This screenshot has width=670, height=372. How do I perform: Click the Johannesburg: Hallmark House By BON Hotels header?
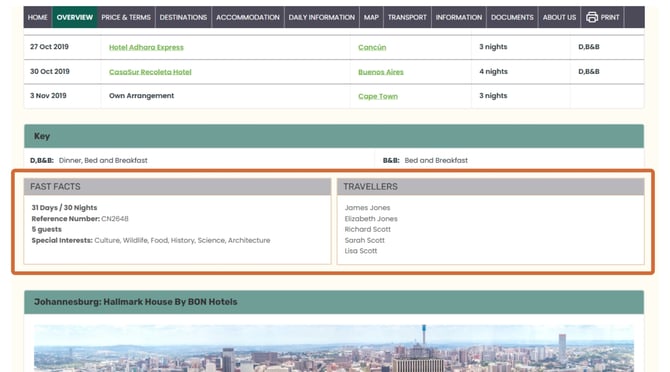point(334,302)
